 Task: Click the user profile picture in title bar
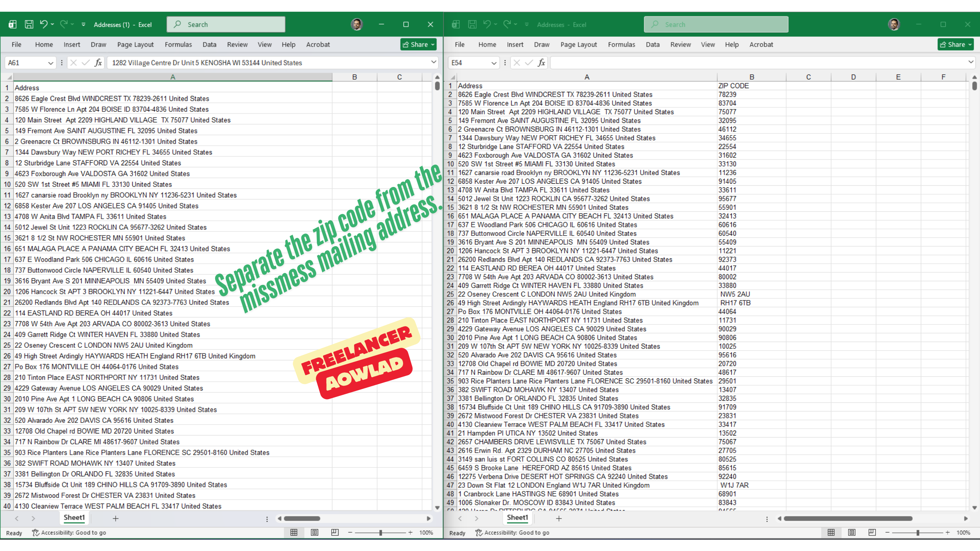[356, 24]
